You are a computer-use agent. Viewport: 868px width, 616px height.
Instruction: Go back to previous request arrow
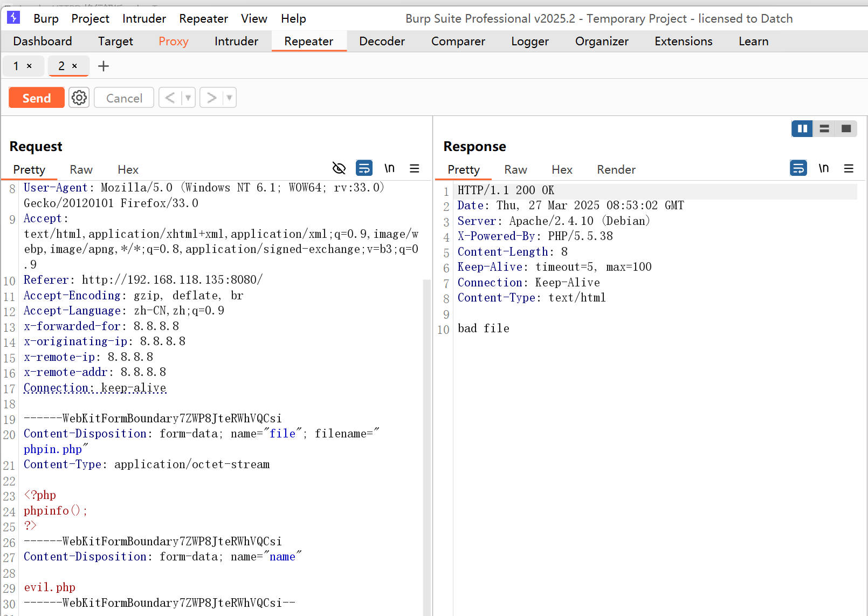pos(170,98)
